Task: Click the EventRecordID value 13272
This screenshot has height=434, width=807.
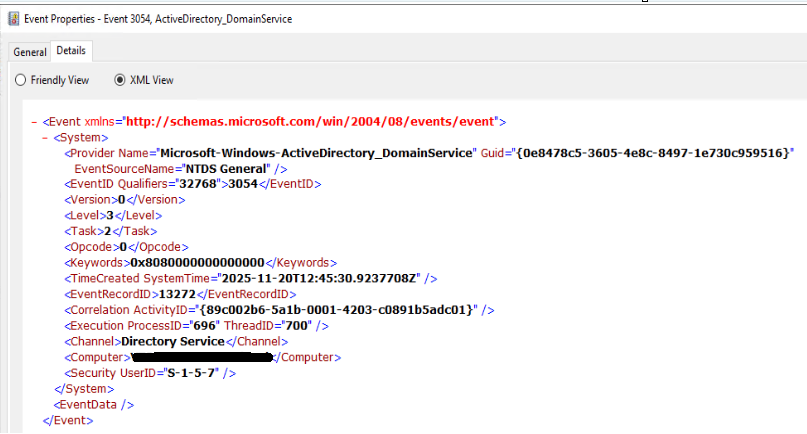Action: (x=177, y=294)
